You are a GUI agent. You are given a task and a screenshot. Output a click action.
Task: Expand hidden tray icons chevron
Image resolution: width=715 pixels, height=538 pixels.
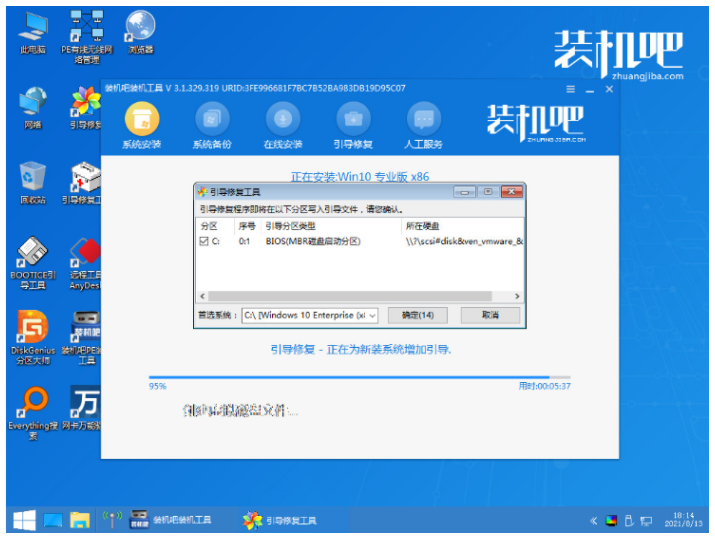(593, 521)
